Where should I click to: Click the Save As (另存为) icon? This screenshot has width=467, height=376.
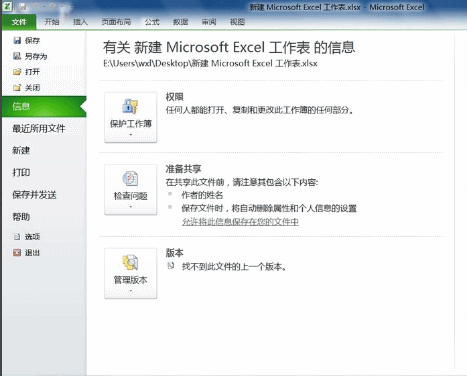tap(17, 56)
